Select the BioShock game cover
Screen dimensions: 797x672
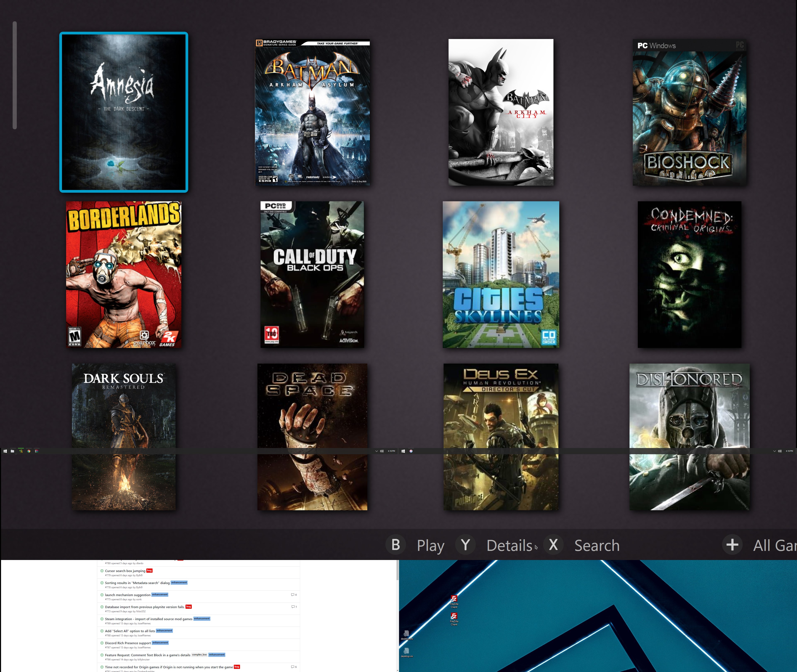(x=689, y=112)
